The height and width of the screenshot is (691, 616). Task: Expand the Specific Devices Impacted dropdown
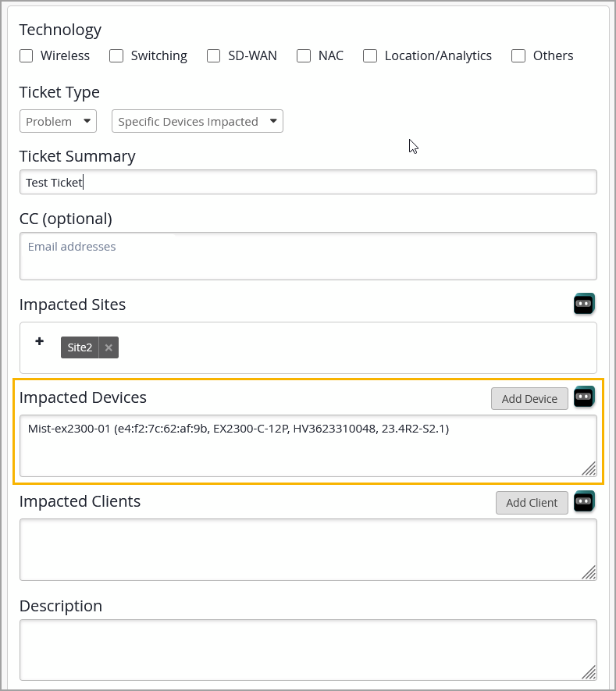(198, 122)
